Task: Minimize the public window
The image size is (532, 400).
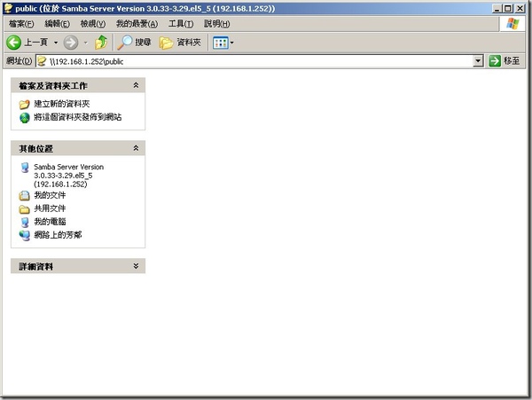Action: click(x=497, y=8)
